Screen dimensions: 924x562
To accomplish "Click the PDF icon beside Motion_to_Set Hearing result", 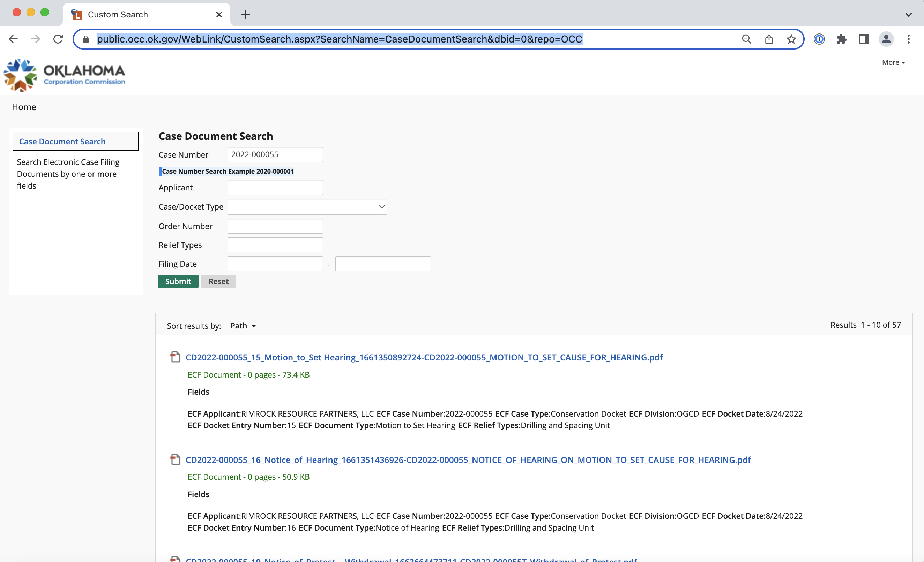I will coord(175,357).
